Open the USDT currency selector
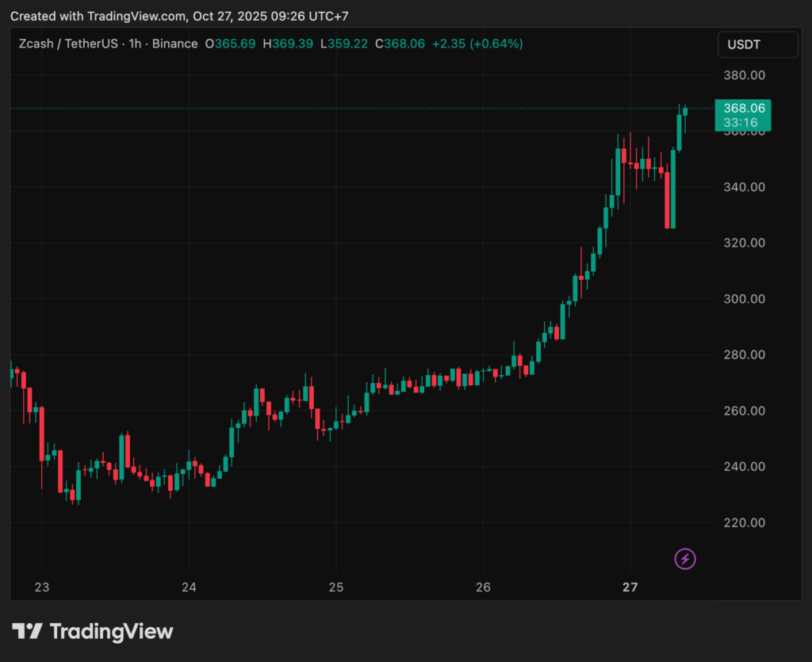 [757, 44]
